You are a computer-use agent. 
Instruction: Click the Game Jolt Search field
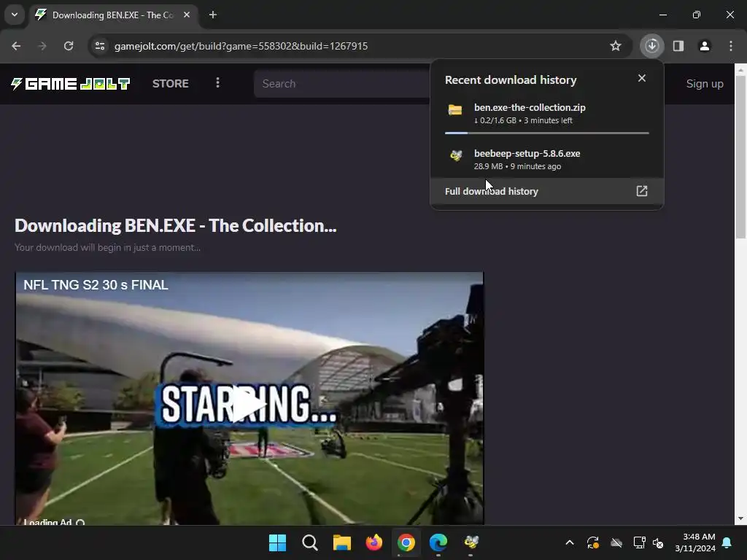tap(342, 84)
